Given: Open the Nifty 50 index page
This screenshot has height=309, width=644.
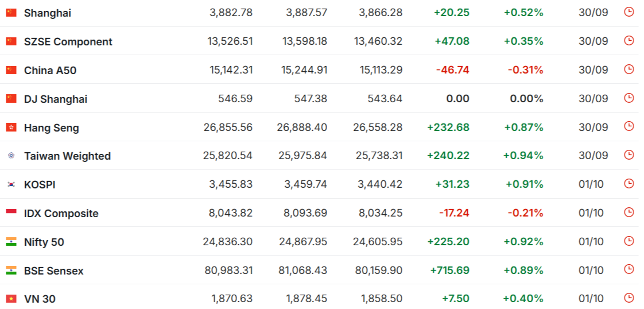Looking at the screenshot, I should coord(44,242).
